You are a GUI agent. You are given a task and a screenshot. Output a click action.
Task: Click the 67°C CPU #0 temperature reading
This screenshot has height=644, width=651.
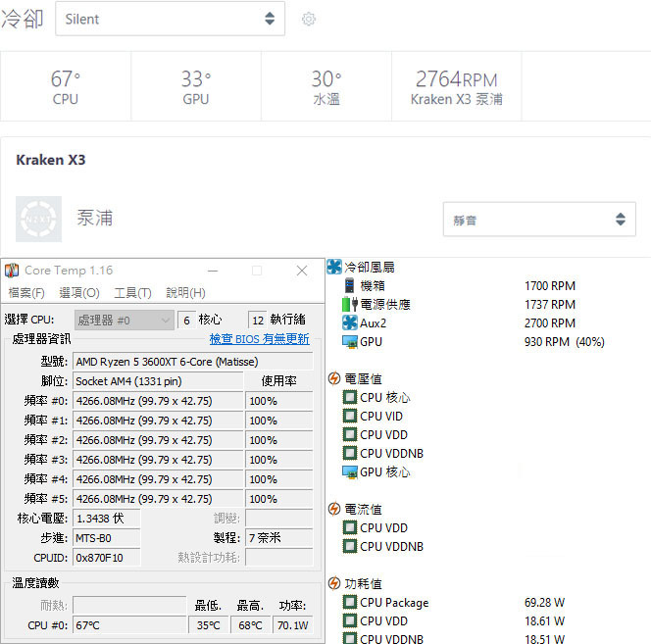click(x=129, y=625)
